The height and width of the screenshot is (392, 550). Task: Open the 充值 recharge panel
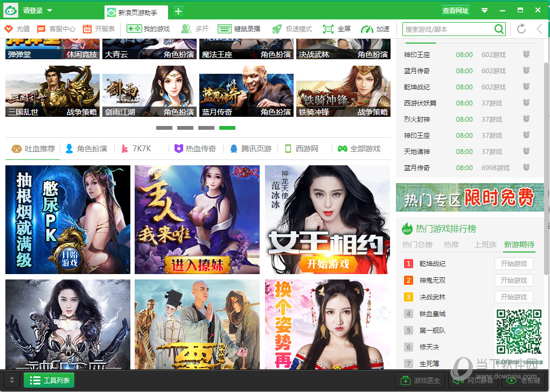coord(22,29)
